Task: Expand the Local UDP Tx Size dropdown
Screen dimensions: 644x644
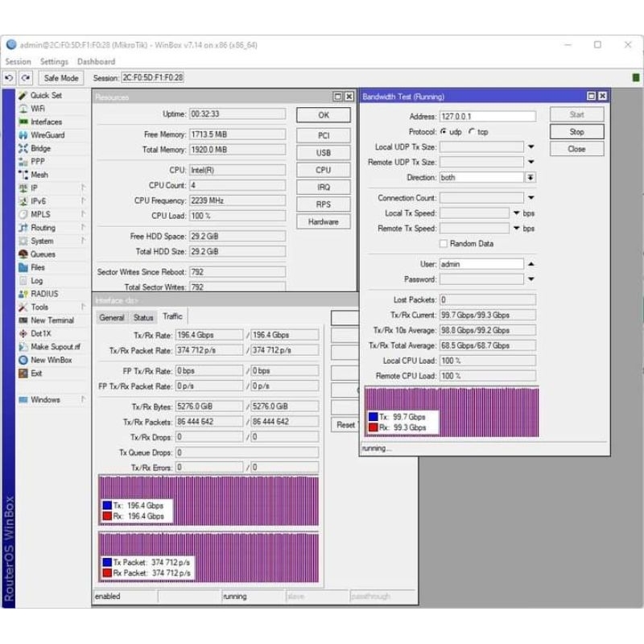Action: tap(530, 147)
